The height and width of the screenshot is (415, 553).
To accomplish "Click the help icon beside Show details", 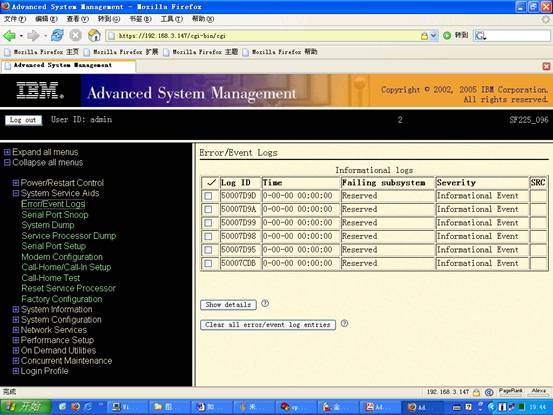I will pyautogui.click(x=265, y=303).
